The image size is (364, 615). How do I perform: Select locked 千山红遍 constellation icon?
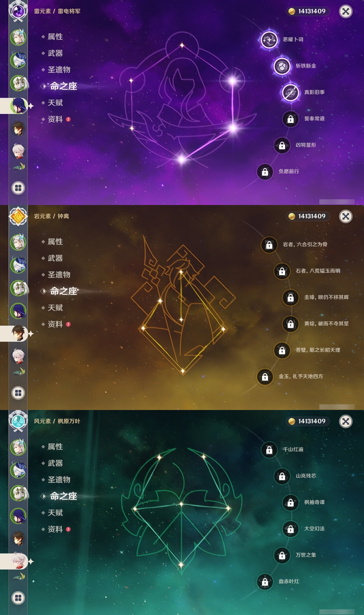pos(269,450)
